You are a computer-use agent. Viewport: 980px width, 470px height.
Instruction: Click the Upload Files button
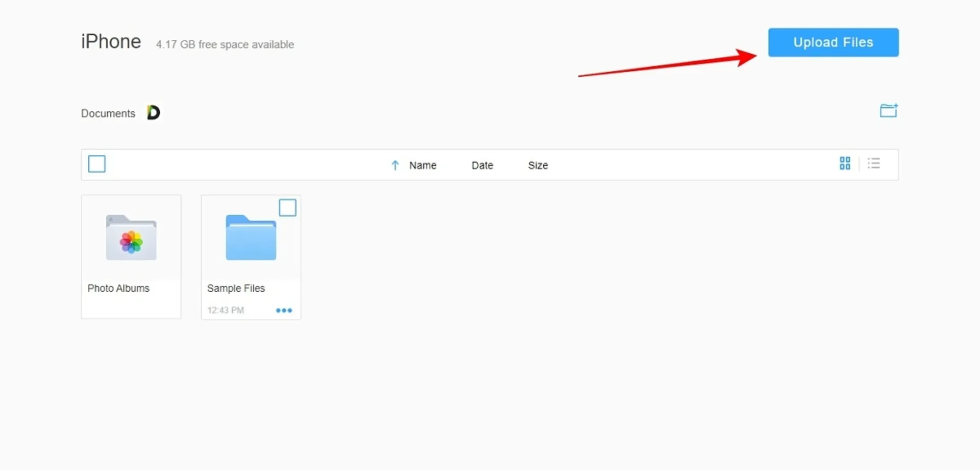pyautogui.click(x=833, y=42)
